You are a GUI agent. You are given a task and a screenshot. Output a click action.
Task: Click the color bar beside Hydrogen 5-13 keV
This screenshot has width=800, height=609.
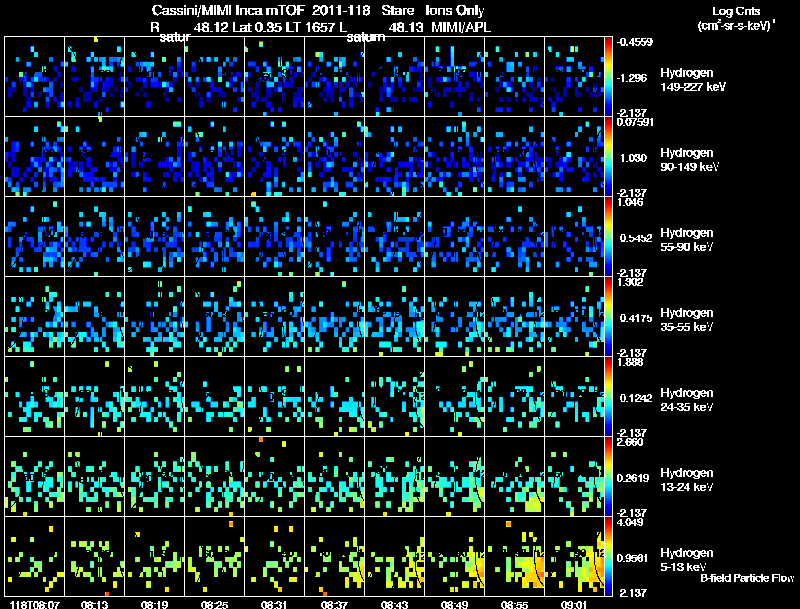(x=608, y=557)
